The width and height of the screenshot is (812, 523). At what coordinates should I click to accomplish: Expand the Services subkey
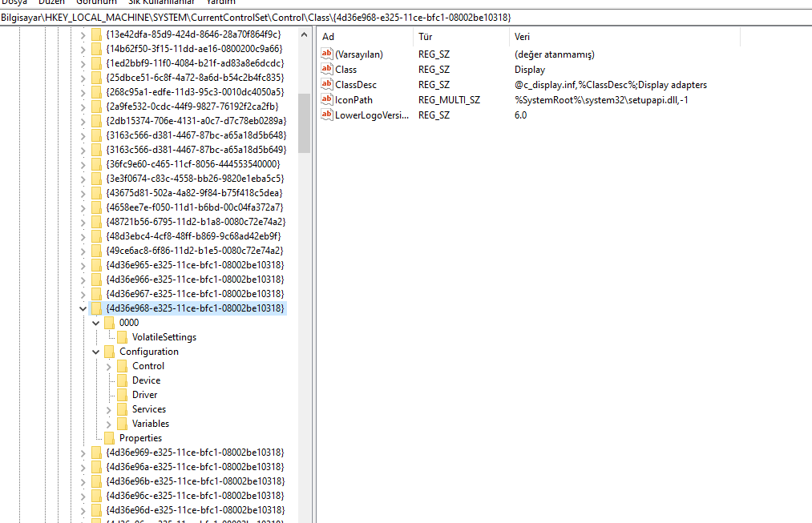click(x=109, y=410)
